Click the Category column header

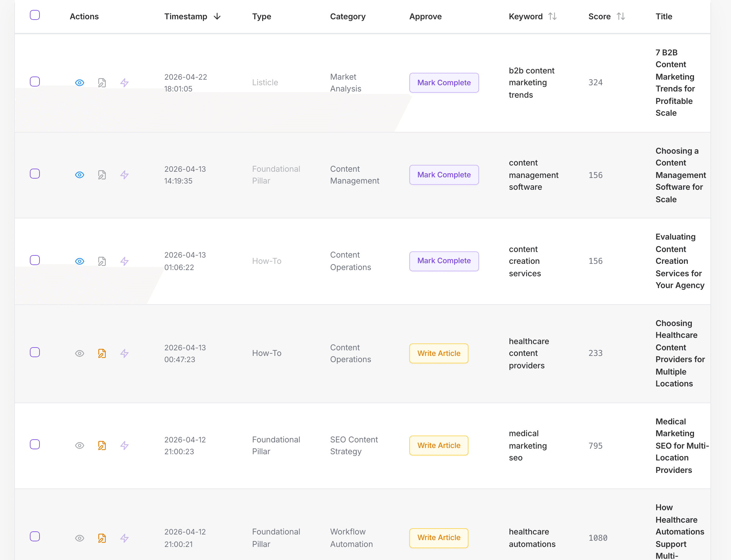(348, 16)
